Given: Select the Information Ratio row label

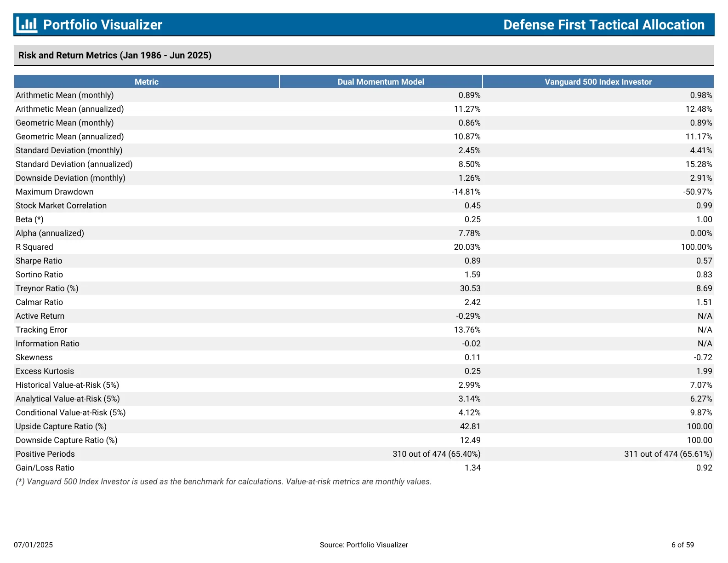Looking at the screenshot, I should point(47,344).
